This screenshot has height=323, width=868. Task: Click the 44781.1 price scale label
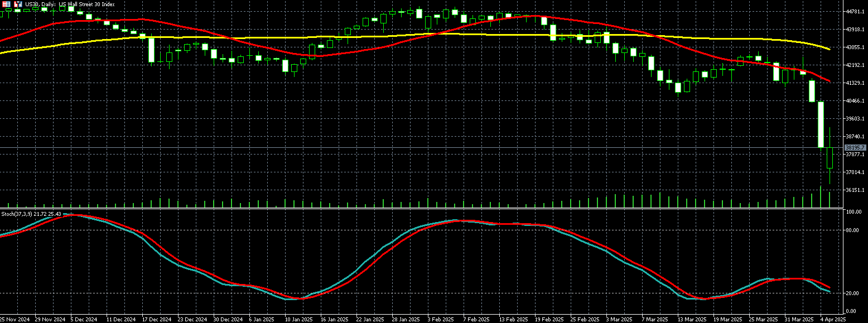pos(855,11)
